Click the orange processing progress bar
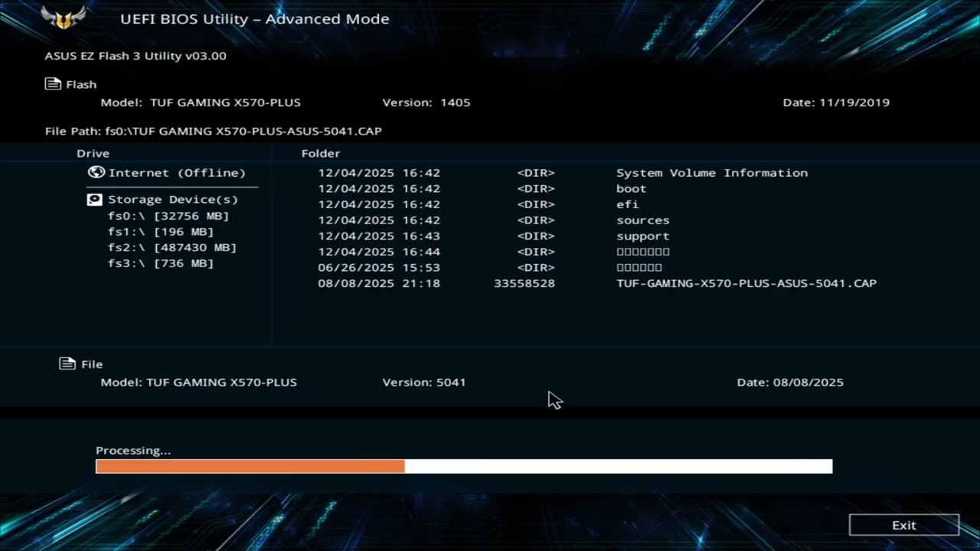Screen dimensions: 980x551 pyautogui.click(x=250, y=466)
